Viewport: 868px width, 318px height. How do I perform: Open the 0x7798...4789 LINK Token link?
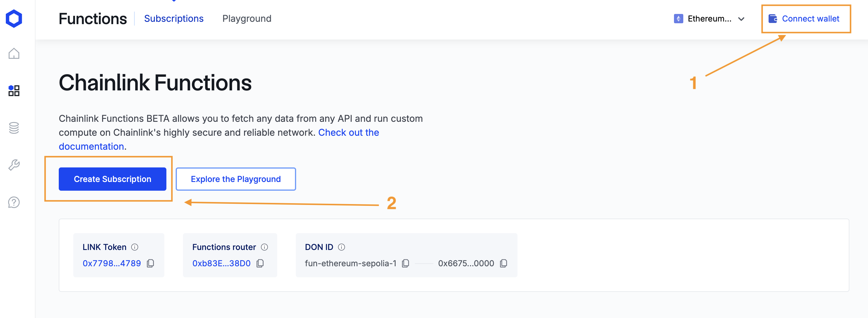coord(111,263)
